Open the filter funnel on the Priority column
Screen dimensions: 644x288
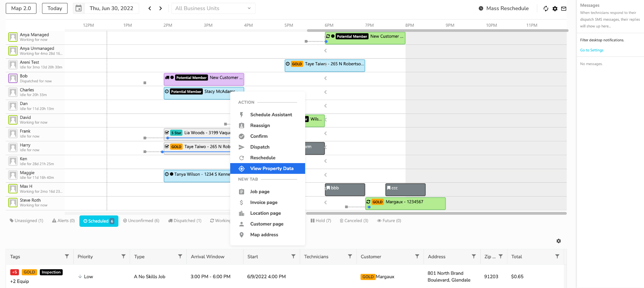pyautogui.click(x=123, y=256)
